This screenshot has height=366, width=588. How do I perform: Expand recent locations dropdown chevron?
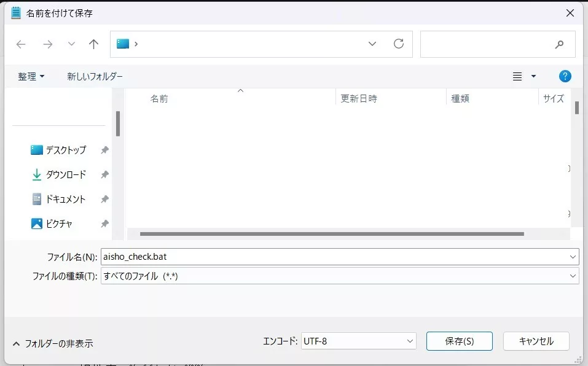pyautogui.click(x=71, y=44)
